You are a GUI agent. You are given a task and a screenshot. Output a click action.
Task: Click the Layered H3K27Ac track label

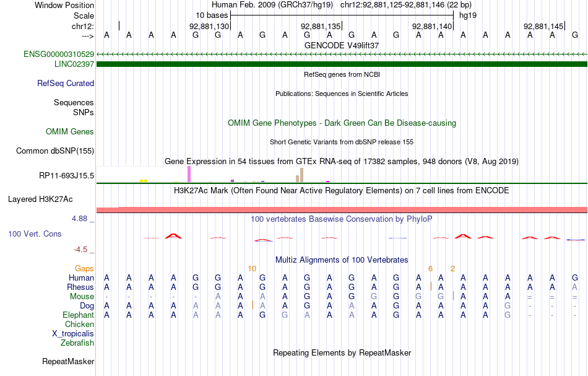tap(40, 199)
